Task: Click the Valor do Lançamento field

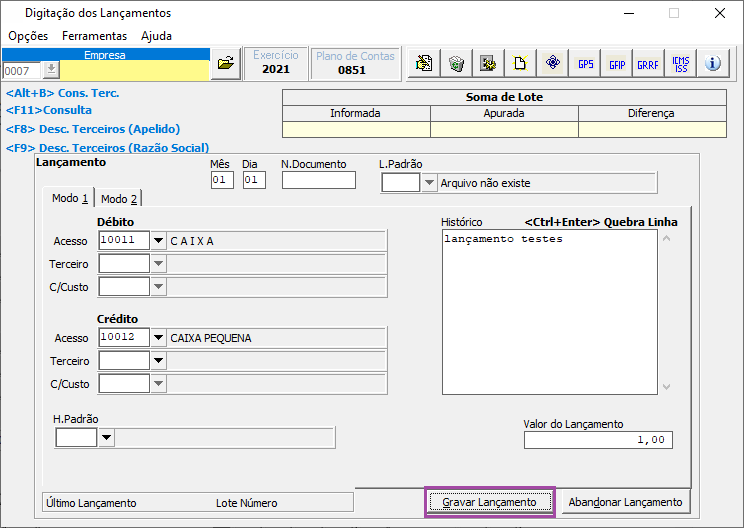Action: coord(598,440)
